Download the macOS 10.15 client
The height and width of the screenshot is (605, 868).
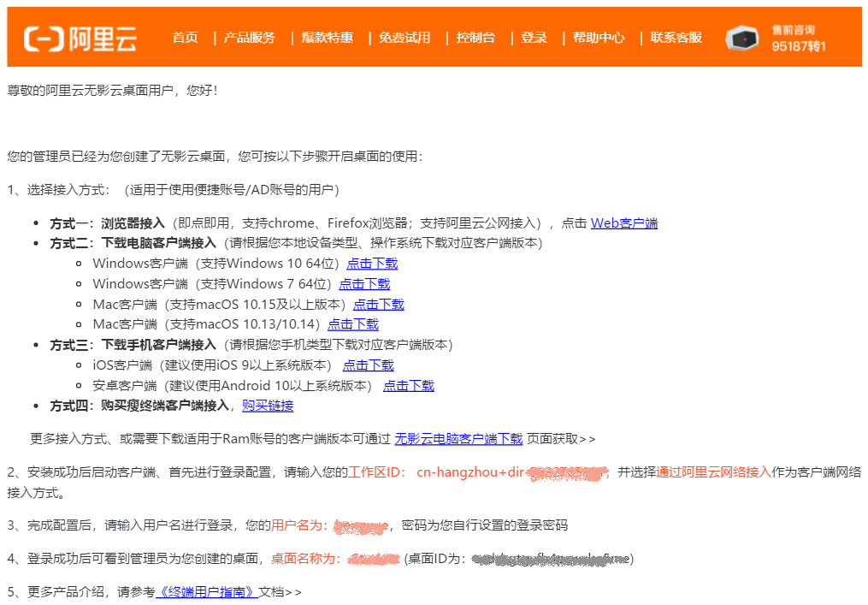379,305
